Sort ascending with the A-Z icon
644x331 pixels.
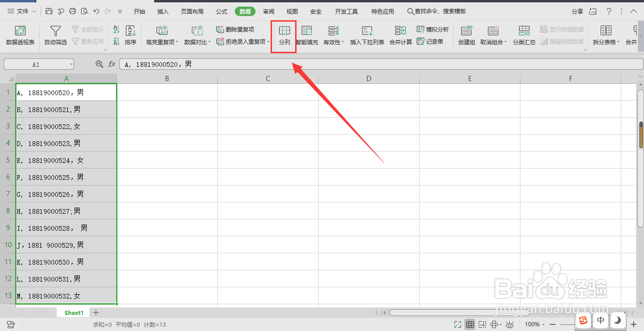coord(116,30)
